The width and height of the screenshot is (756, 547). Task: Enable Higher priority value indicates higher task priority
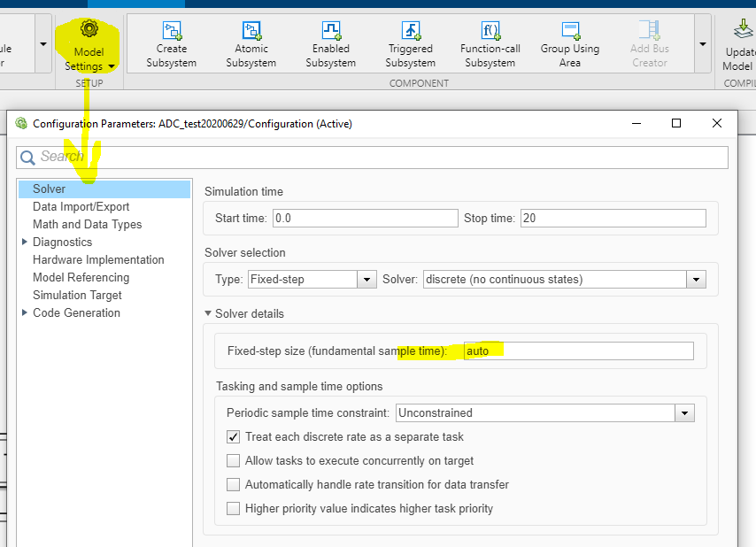[234, 508]
